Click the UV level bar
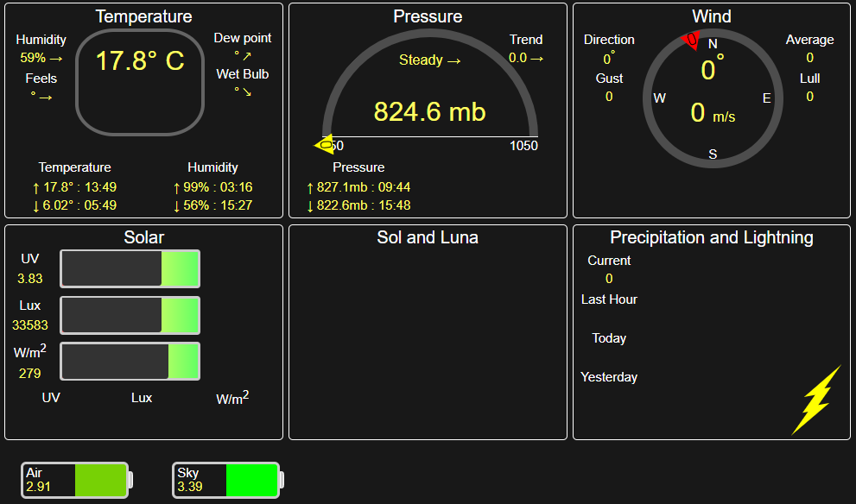The image size is (856, 504). point(130,268)
